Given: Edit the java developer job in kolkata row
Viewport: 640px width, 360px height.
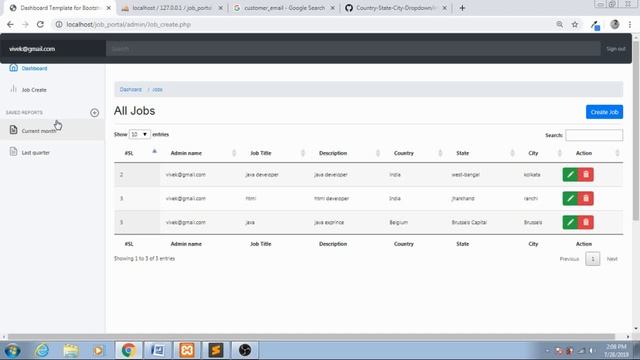Looking at the screenshot, I should pyautogui.click(x=570, y=175).
